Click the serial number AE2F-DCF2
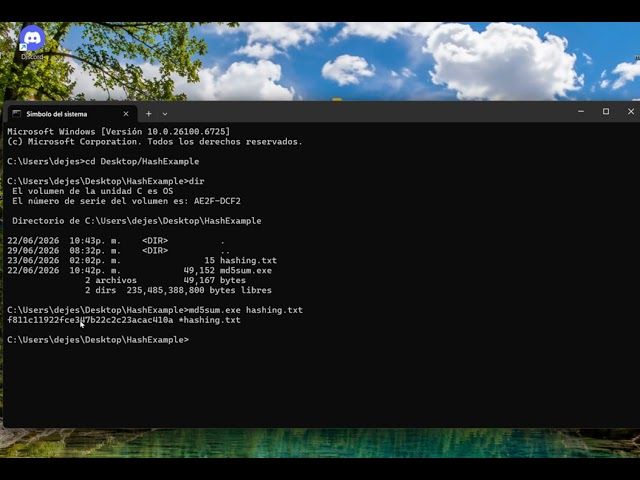 [217, 201]
